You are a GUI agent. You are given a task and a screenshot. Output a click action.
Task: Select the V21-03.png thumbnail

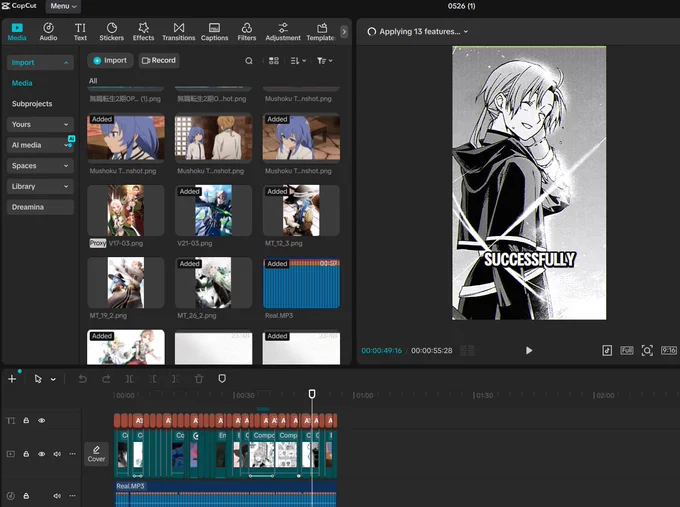pyautogui.click(x=213, y=211)
